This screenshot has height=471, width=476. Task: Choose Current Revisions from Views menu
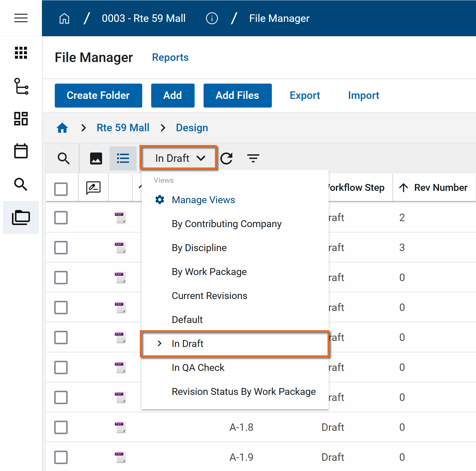(209, 296)
